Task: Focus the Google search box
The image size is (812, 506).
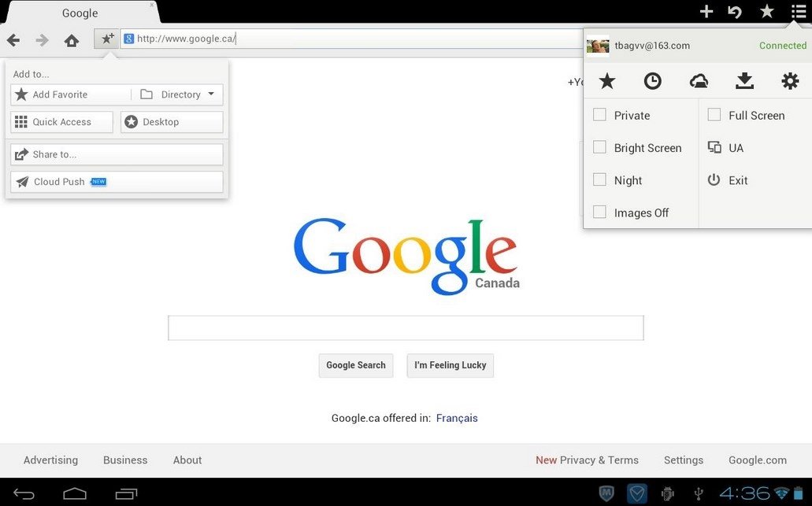Action: pyautogui.click(x=406, y=328)
